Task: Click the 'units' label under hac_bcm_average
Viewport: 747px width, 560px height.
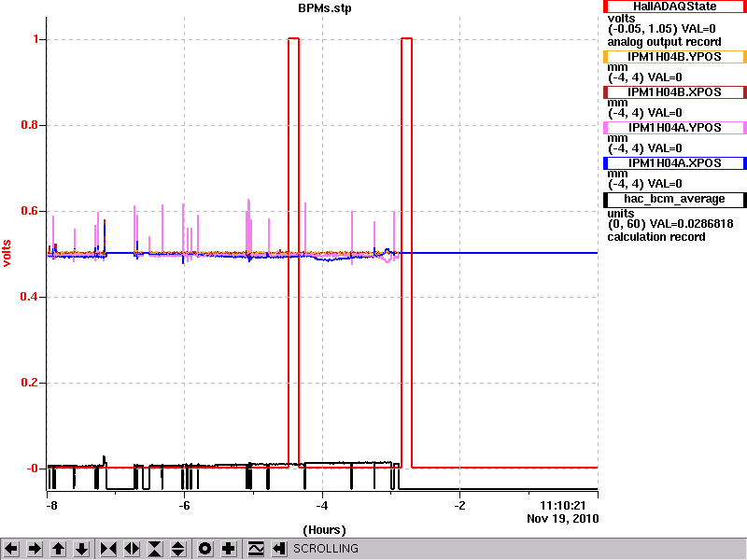Action: tap(621, 214)
